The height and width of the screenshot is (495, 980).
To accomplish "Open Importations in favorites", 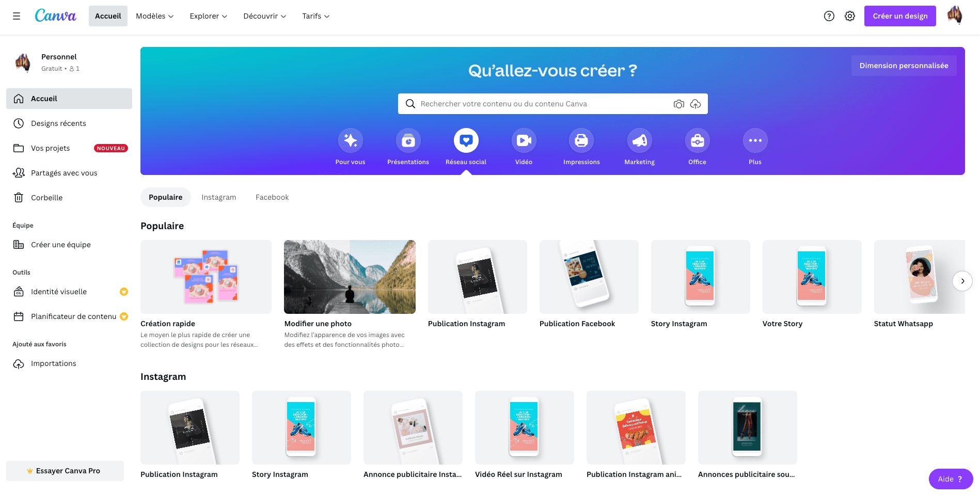I will pos(69,363).
